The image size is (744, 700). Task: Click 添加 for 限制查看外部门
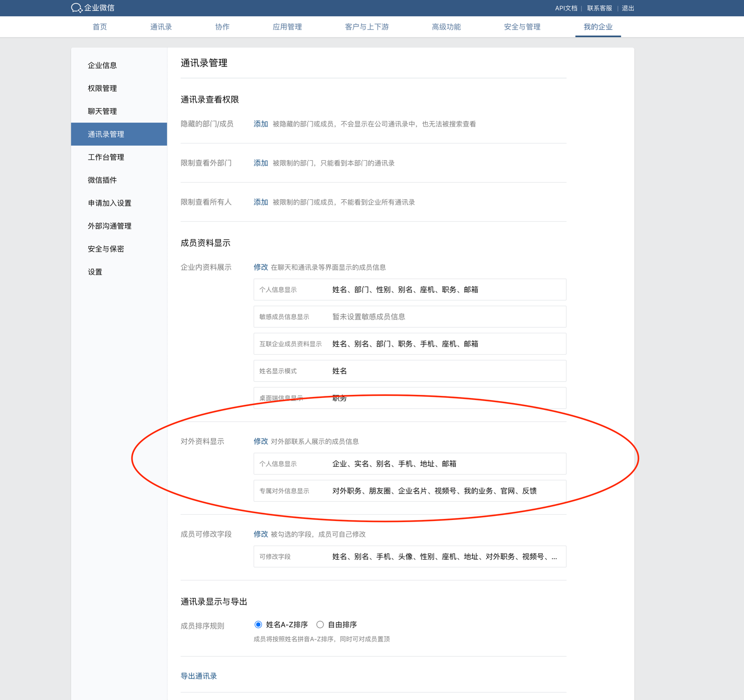click(261, 163)
